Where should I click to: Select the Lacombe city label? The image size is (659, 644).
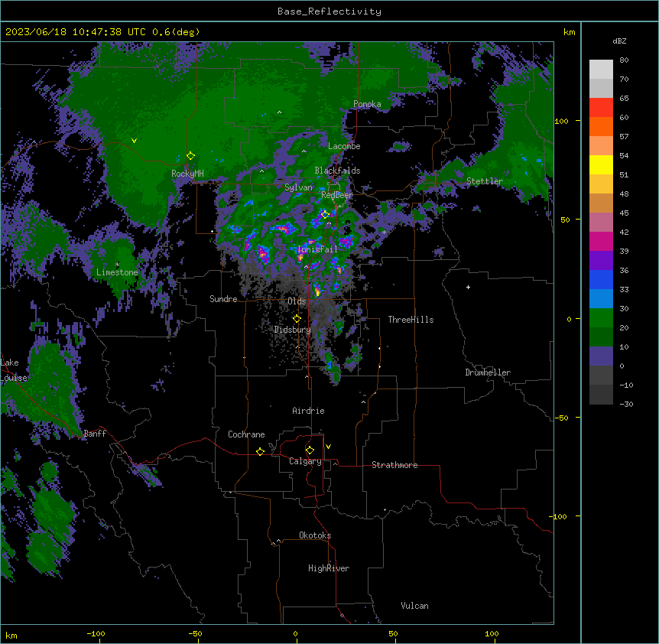click(x=344, y=146)
